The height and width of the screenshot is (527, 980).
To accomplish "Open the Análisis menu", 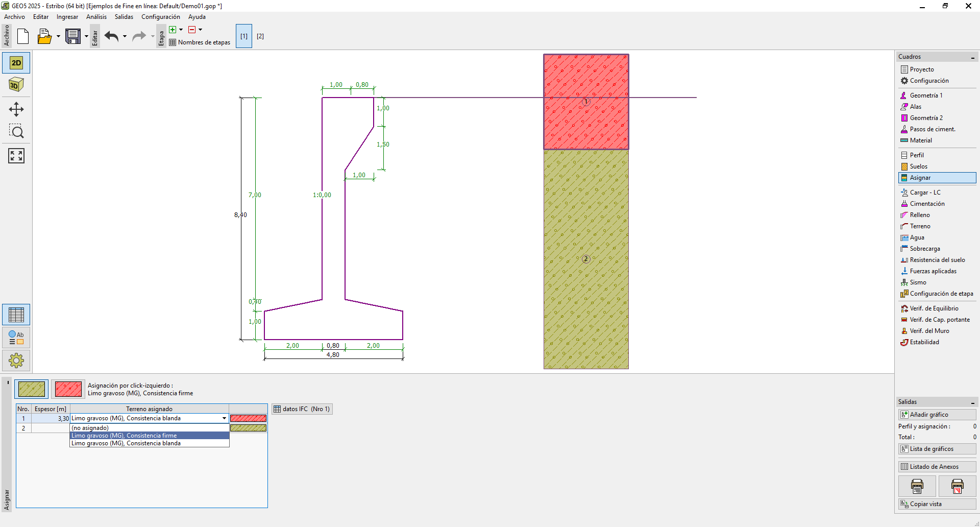I will point(96,17).
